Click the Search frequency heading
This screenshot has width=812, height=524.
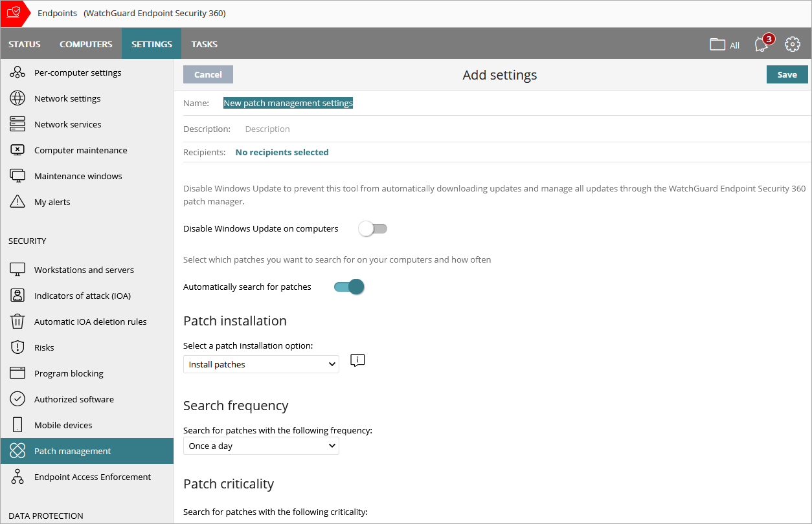[236, 406]
